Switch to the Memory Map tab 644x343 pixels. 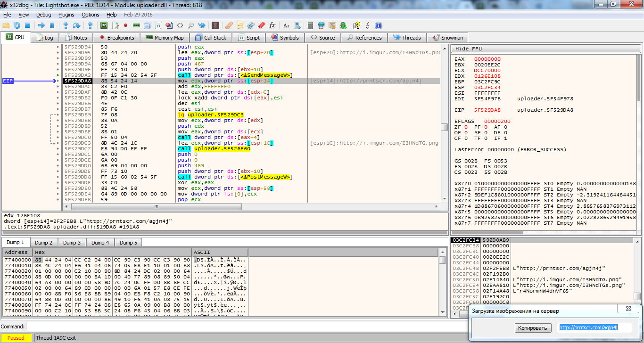(165, 38)
